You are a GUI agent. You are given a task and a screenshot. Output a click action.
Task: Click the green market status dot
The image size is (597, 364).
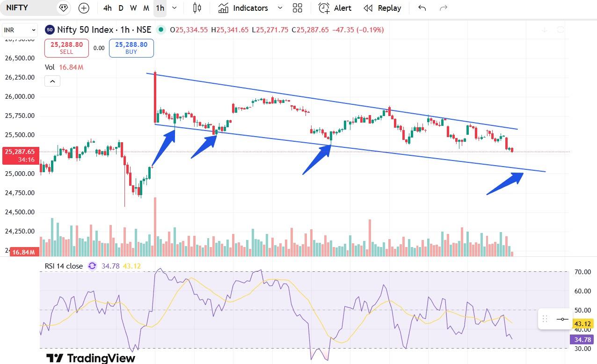click(161, 30)
